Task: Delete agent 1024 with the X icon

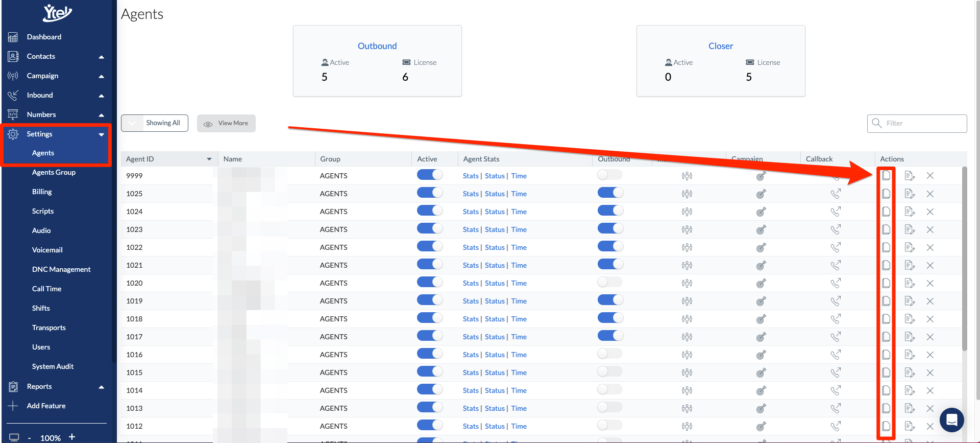Action: [930, 212]
